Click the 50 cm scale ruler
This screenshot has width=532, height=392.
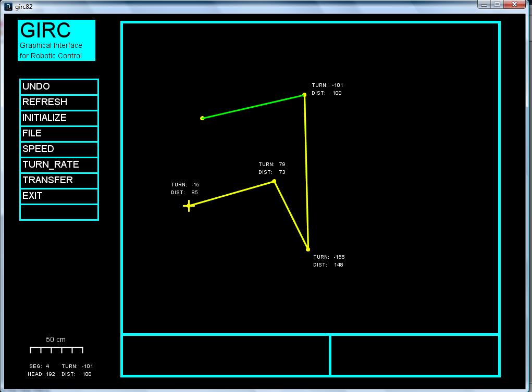coord(56,349)
